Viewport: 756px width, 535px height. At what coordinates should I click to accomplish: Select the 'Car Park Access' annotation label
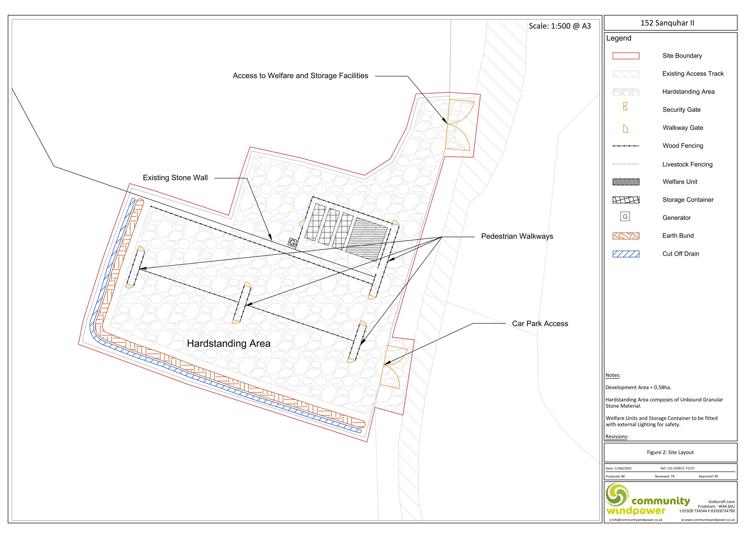click(x=540, y=324)
